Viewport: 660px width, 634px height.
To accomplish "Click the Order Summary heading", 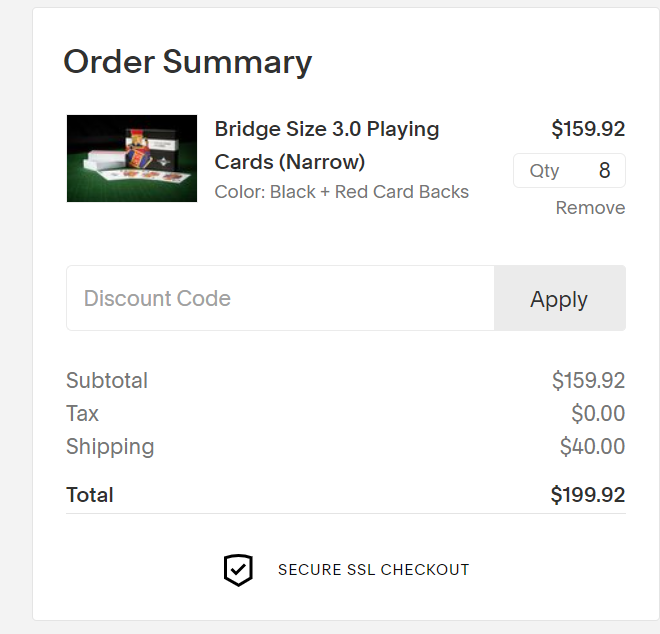I will tap(188, 62).
